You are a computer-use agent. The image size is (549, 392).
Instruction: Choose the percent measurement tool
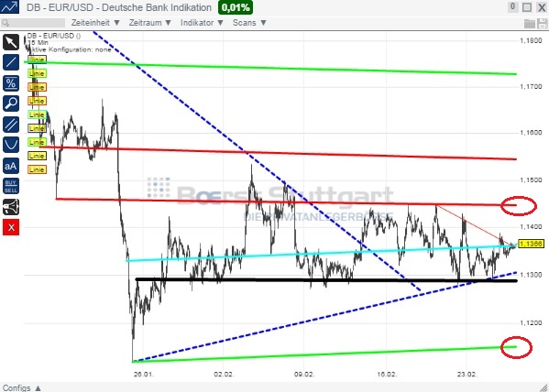pos(11,83)
